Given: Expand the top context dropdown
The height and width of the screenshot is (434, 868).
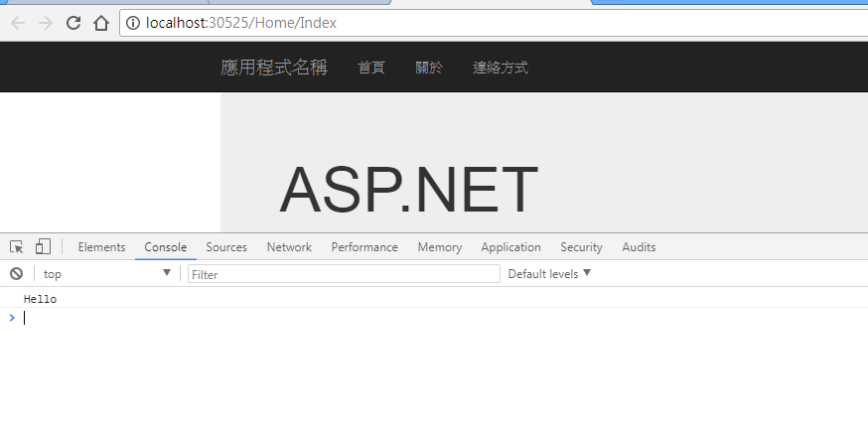Looking at the screenshot, I should click(x=107, y=273).
